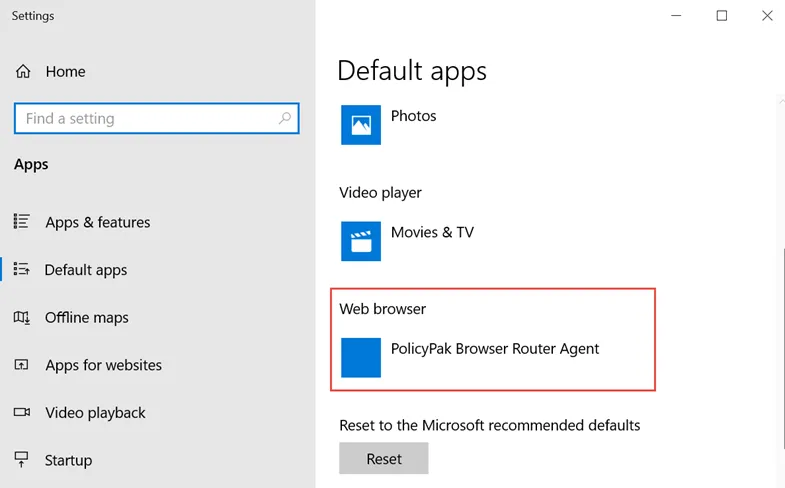Minimize the Settings window
The image size is (785, 488).
675,16
